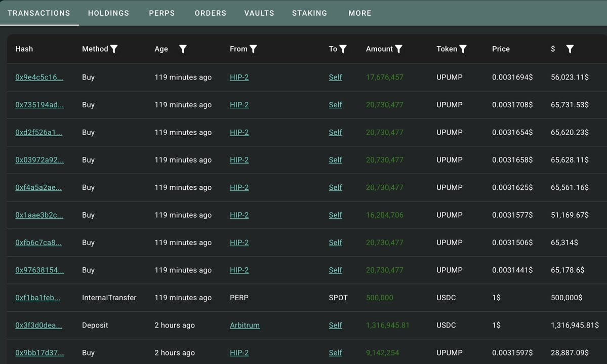Open transaction hash 0x9bb17d37
The image size is (607, 364).
(x=39, y=353)
